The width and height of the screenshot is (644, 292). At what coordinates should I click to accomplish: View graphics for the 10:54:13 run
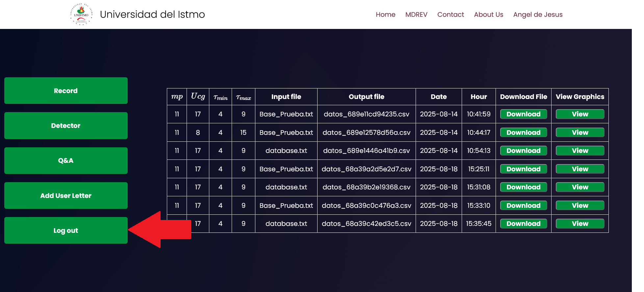[580, 151]
